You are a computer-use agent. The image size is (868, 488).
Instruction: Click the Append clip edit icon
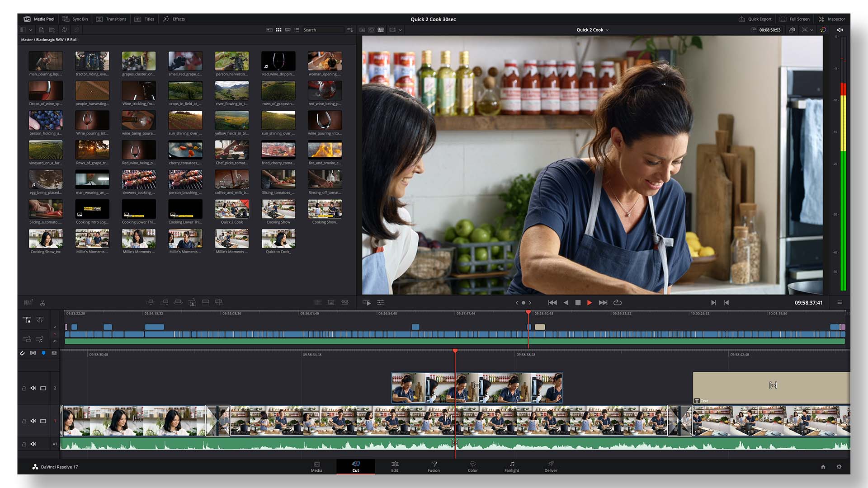coord(165,302)
